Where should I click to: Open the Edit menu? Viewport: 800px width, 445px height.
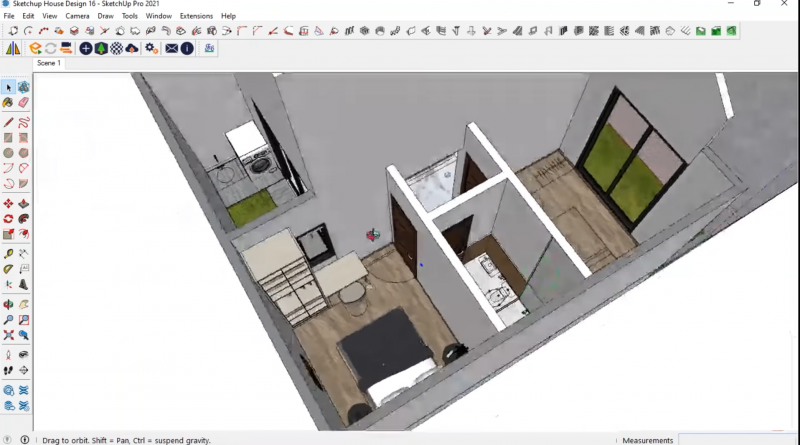coord(28,16)
